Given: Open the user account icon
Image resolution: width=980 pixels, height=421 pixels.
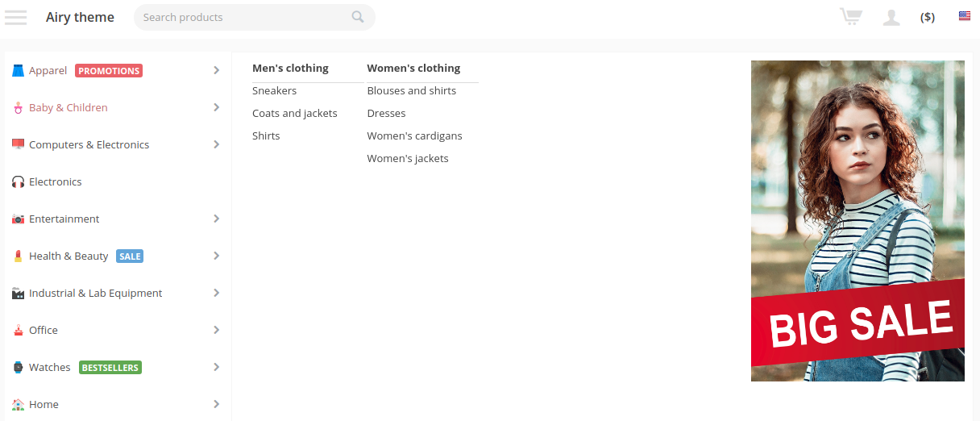Looking at the screenshot, I should 891,17.
